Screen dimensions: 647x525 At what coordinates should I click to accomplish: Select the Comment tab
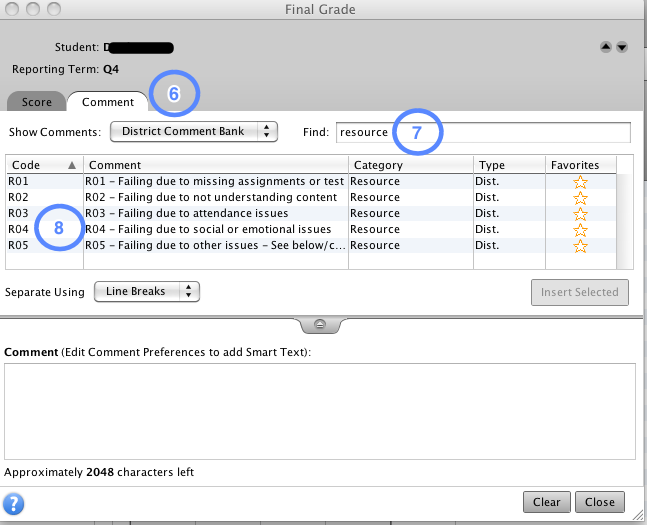click(x=107, y=102)
